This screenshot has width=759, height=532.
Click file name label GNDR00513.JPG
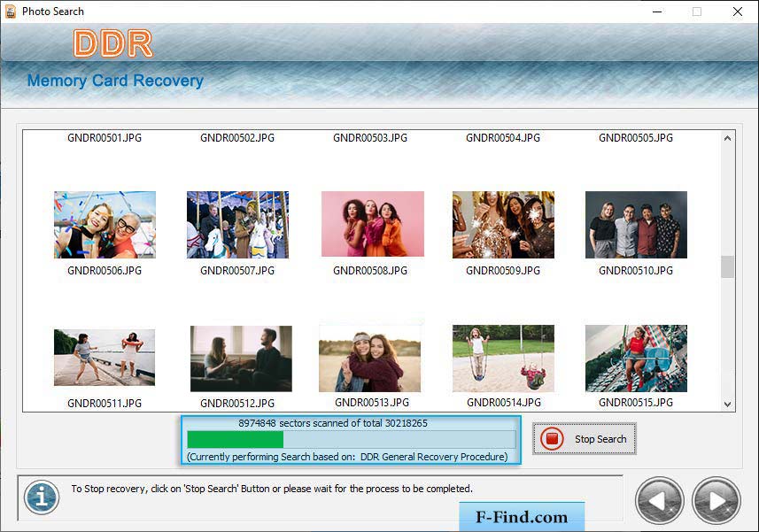pyautogui.click(x=372, y=403)
